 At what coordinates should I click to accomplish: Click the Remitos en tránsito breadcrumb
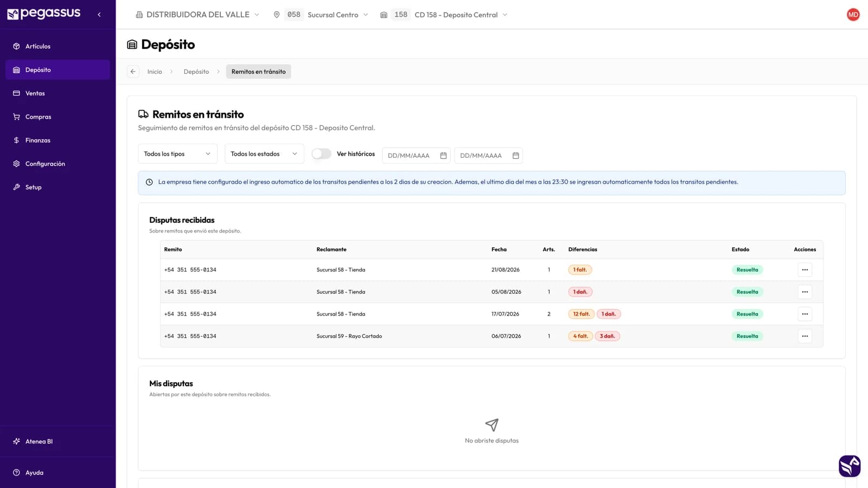point(258,72)
